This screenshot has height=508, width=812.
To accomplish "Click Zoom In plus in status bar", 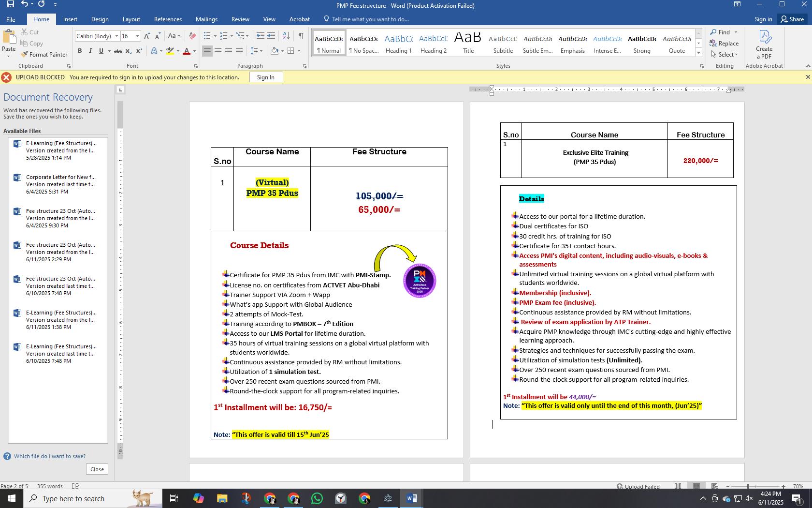I will click(783, 486).
